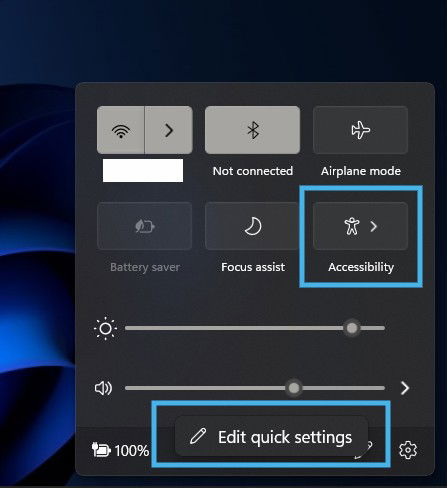Click the brightness sun icon
Image resolution: width=447 pixels, height=488 pixels.
105,328
